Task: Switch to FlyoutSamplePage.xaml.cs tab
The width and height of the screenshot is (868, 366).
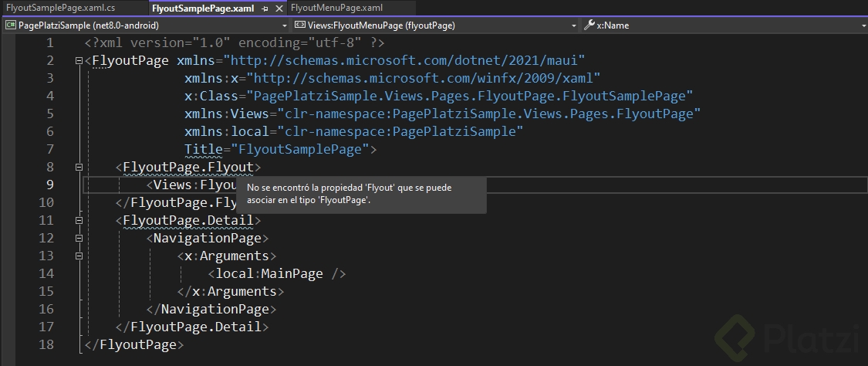Action: [x=61, y=8]
